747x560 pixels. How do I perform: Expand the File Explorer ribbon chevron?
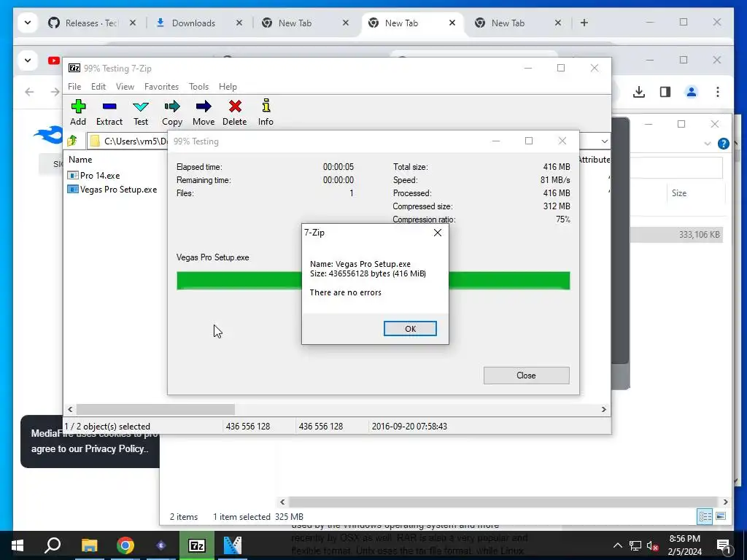click(708, 144)
